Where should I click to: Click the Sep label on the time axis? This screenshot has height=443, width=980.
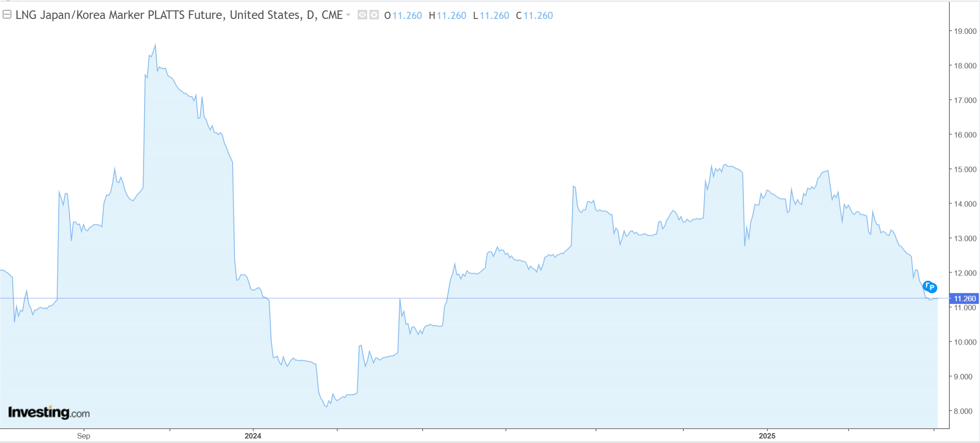click(x=84, y=436)
